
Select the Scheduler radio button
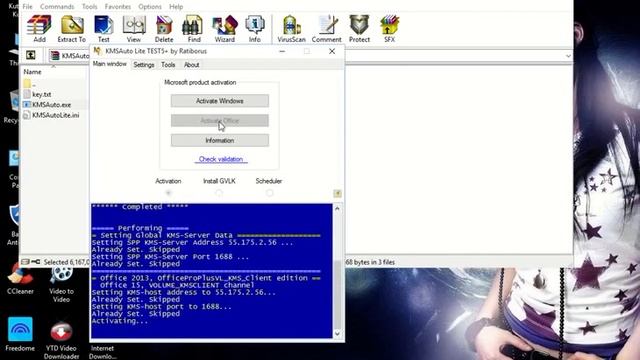point(269,193)
